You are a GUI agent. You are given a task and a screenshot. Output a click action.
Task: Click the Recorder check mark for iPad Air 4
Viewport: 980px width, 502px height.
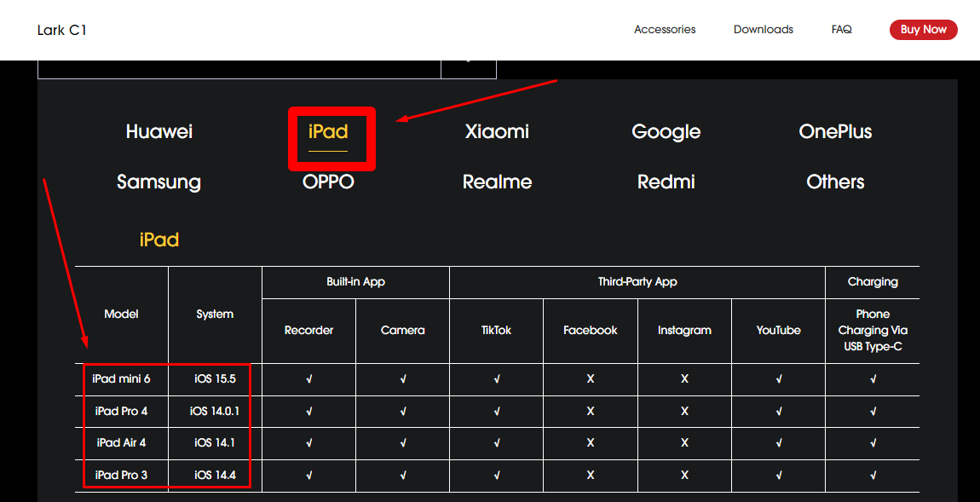click(308, 443)
